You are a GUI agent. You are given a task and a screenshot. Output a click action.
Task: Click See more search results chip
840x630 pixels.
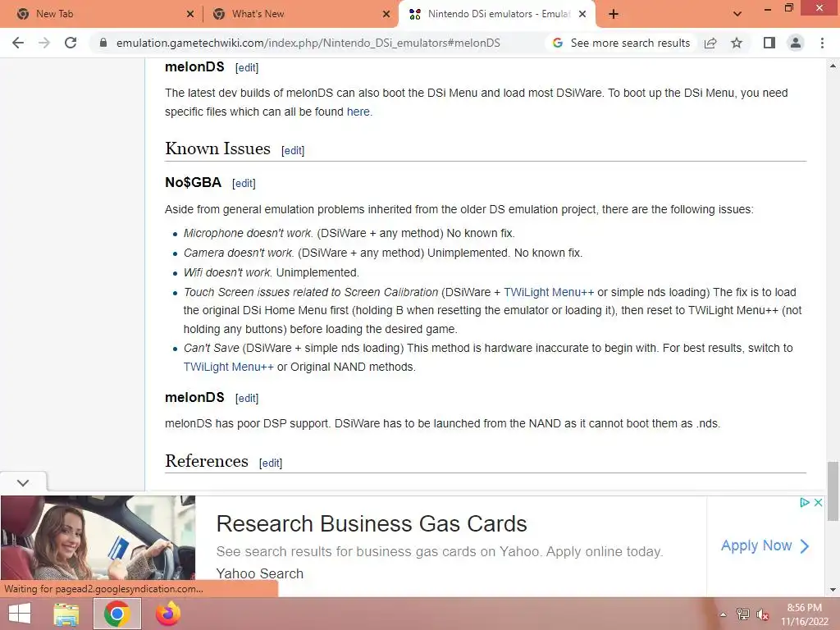pos(622,43)
